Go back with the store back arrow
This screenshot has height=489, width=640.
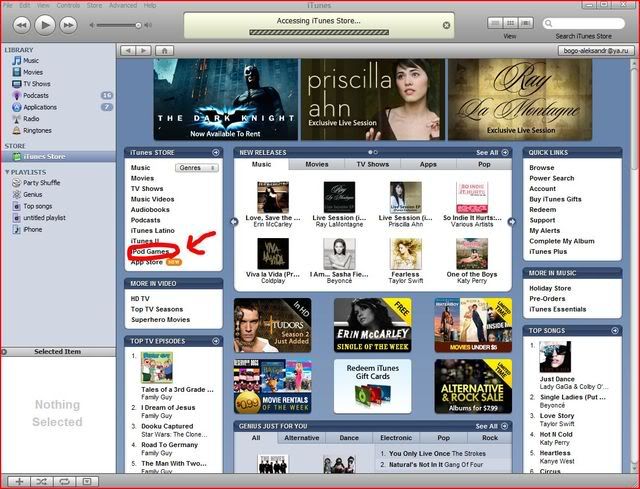coord(128,51)
